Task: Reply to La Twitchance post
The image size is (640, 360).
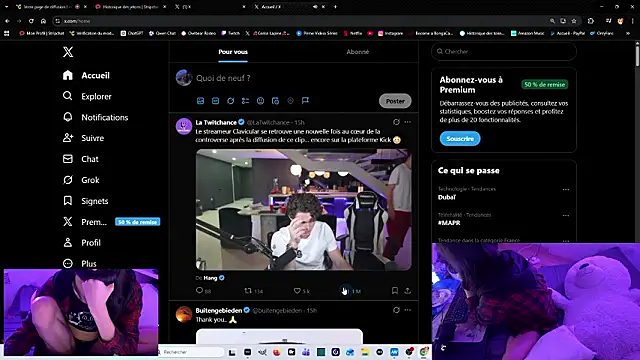Action: pos(200,291)
